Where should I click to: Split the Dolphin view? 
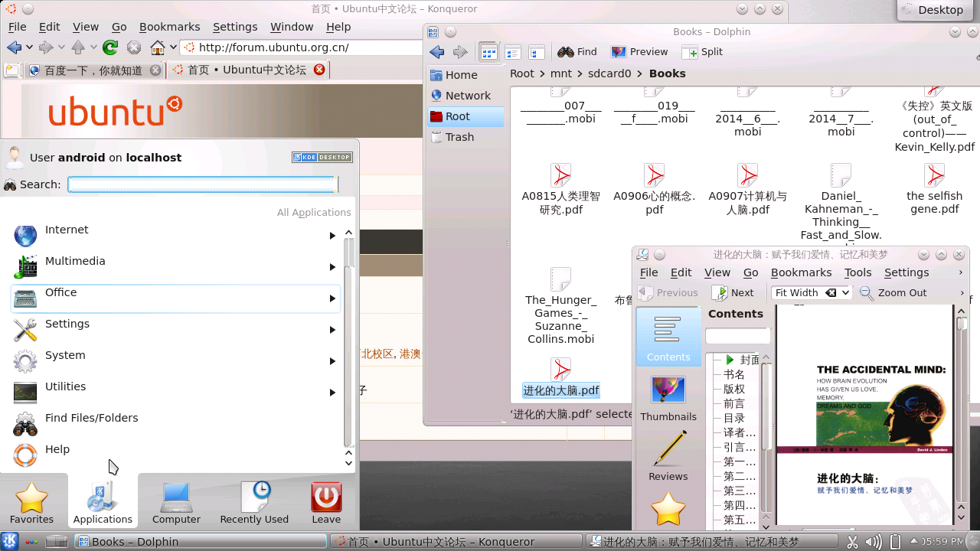point(702,52)
